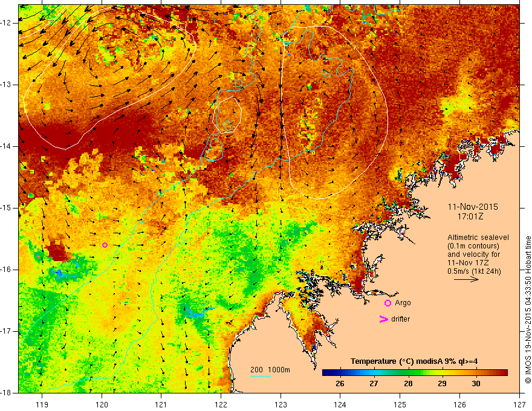Screen dimensions: 532x411
Task: Click longitude axis label 121
Action: [x=161, y=404]
